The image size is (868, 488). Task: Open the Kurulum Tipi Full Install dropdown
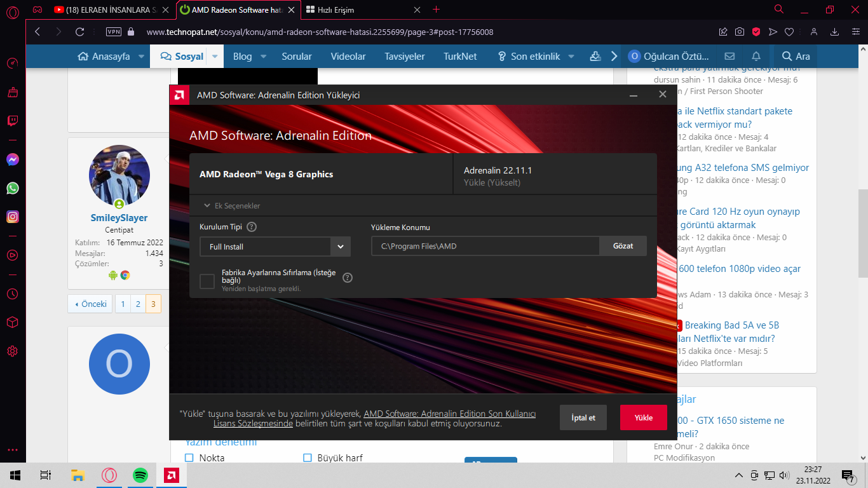pyautogui.click(x=275, y=247)
